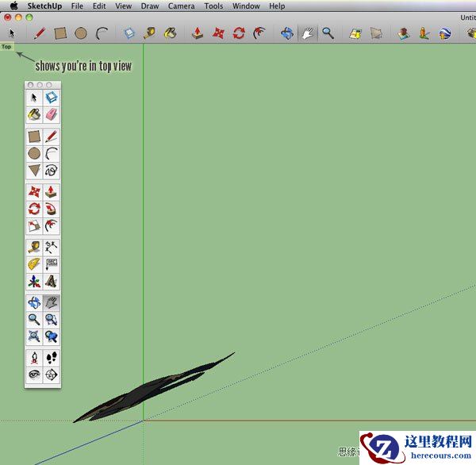The height and width of the screenshot is (465, 476).
Task: Select the Paint Bucket in the top toolbar
Action: tap(171, 33)
